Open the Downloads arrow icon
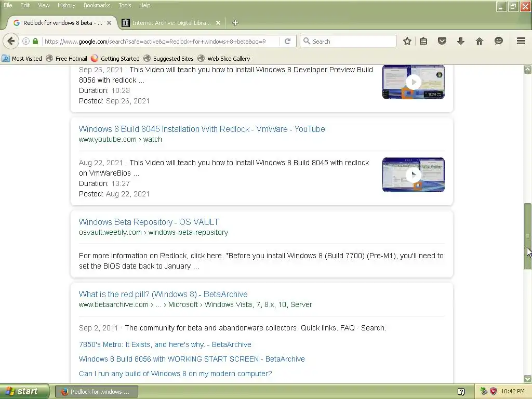The width and height of the screenshot is (532, 399). pos(461,42)
